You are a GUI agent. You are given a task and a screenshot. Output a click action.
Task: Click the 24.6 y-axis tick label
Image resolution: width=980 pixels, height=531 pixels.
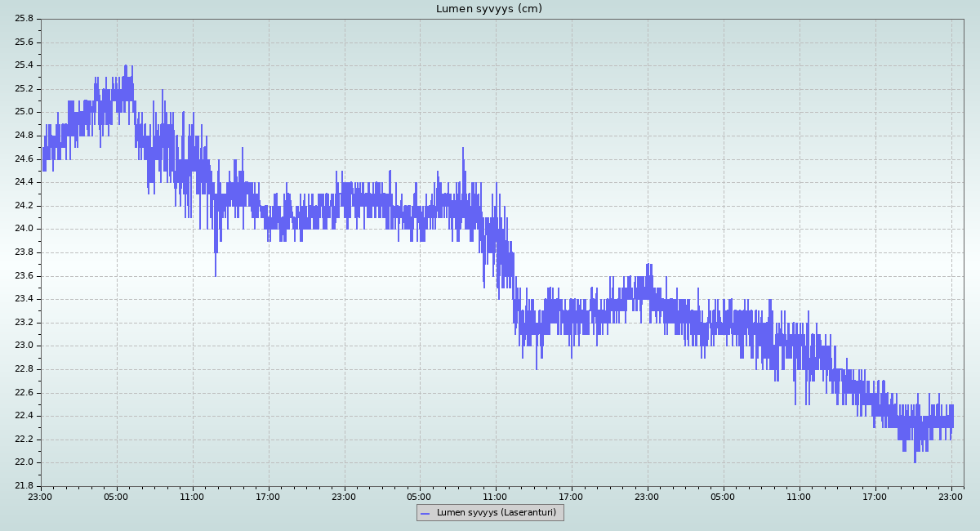(x=24, y=158)
